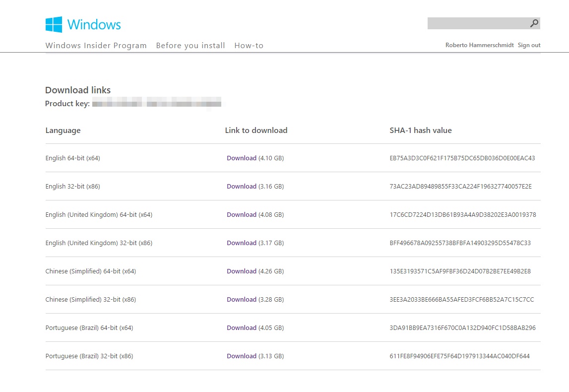Screen dimensions: 569x392
Task: Select the English 64-bit (x64) label
Action: click(72, 158)
